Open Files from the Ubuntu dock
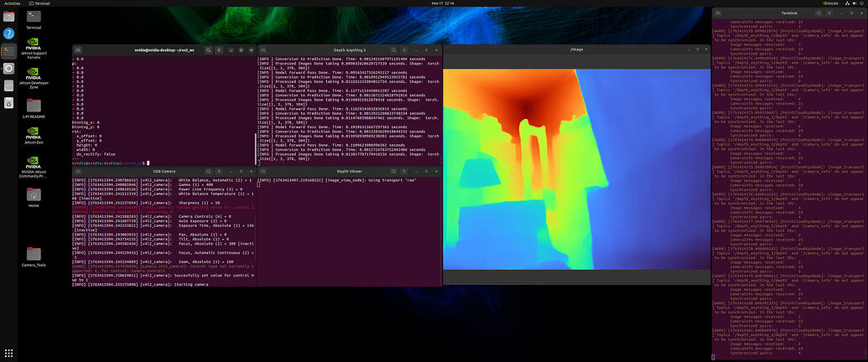This screenshot has width=868, height=362. 8,16
